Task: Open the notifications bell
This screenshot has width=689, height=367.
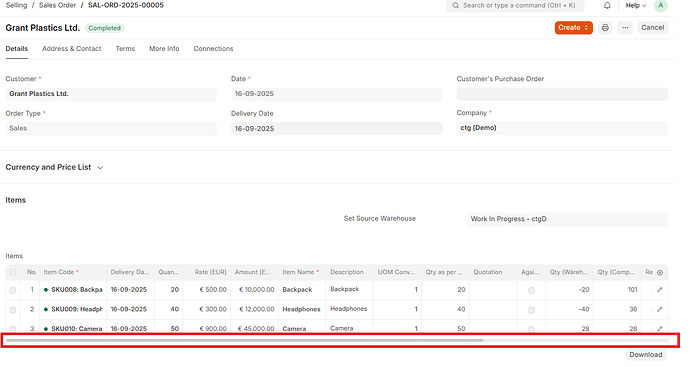Action: pyautogui.click(x=607, y=6)
